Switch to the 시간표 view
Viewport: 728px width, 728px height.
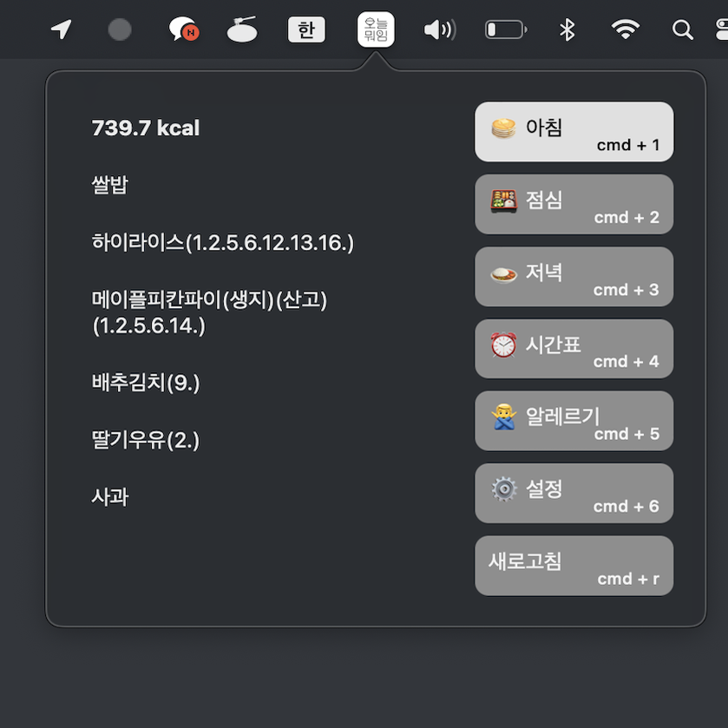click(574, 349)
